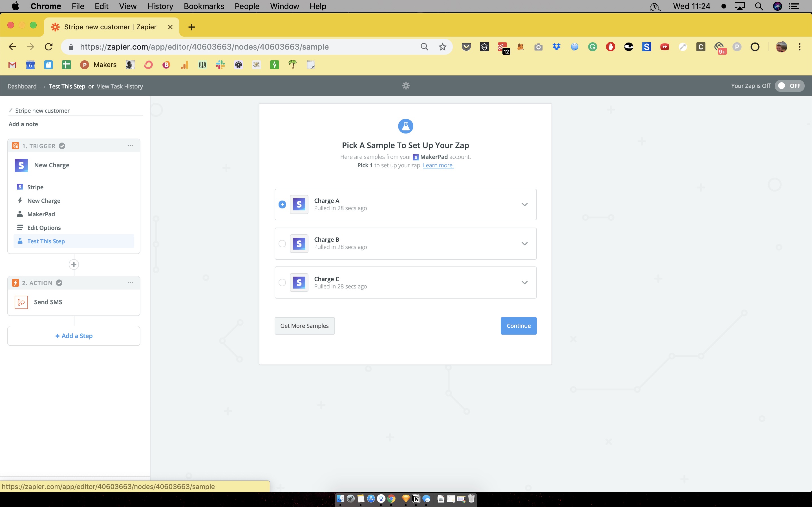The image size is (812, 507).
Task: Select the Charge C radio button
Action: (x=282, y=283)
